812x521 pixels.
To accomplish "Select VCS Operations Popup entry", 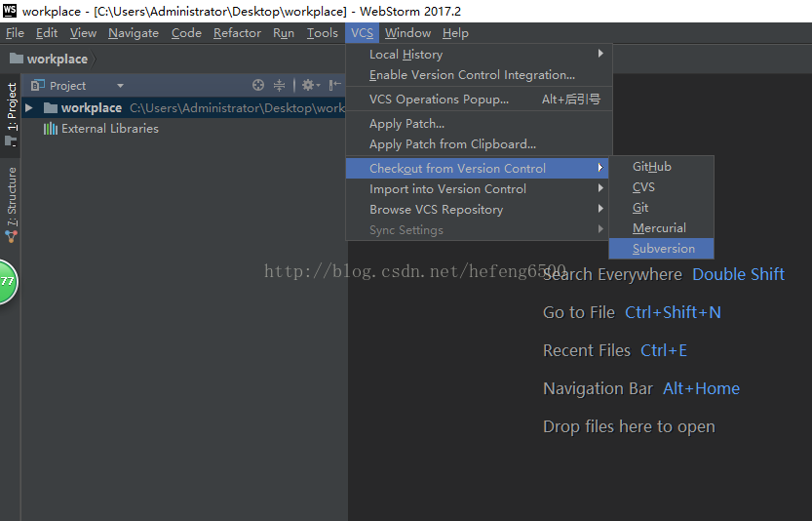I will 479,99.
